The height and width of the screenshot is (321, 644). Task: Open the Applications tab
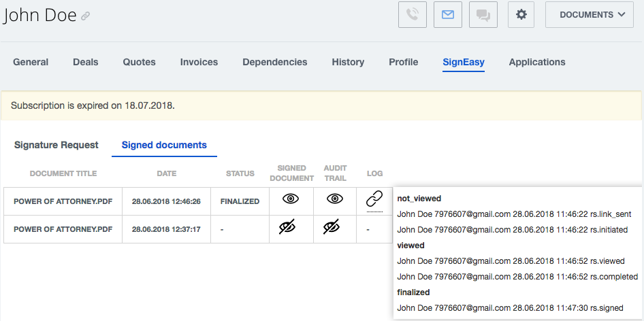pyautogui.click(x=537, y=62)
